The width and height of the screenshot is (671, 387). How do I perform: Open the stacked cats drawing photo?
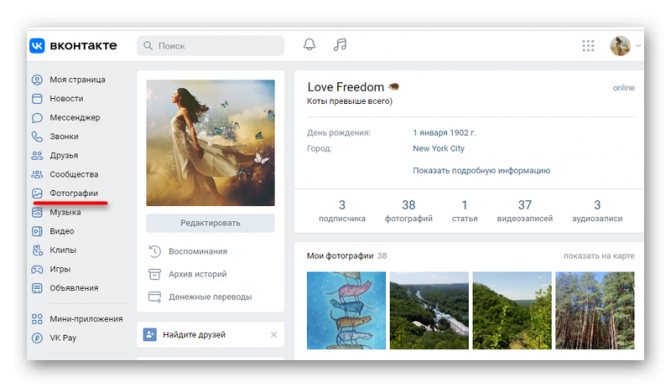[346, 310]
